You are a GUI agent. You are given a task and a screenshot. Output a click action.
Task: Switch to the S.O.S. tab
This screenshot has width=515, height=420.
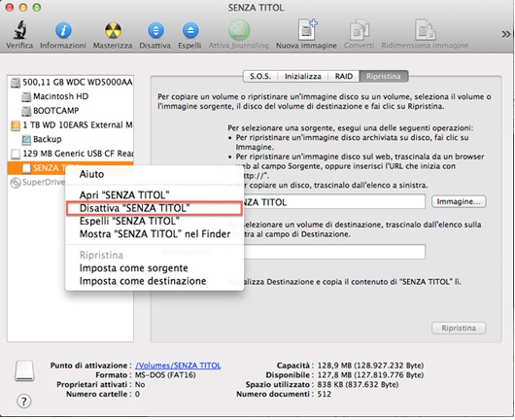pyautogui.click(x=260, y=76)
